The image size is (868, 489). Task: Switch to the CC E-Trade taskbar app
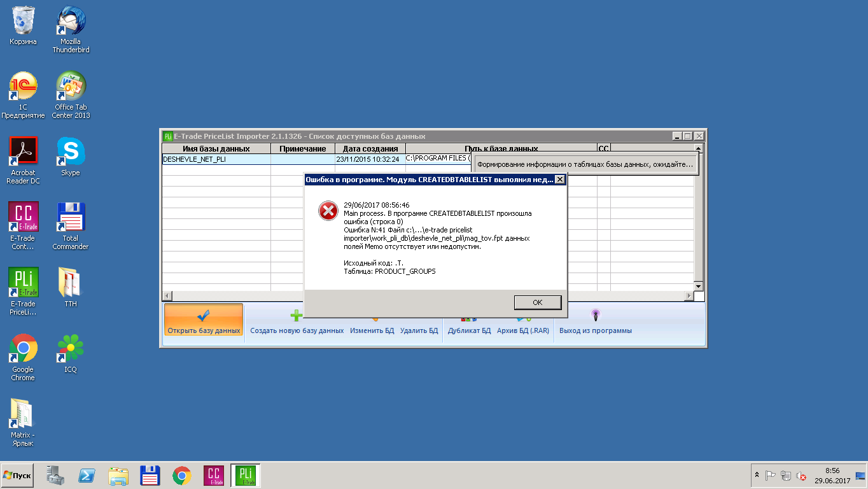pos(214,476)
